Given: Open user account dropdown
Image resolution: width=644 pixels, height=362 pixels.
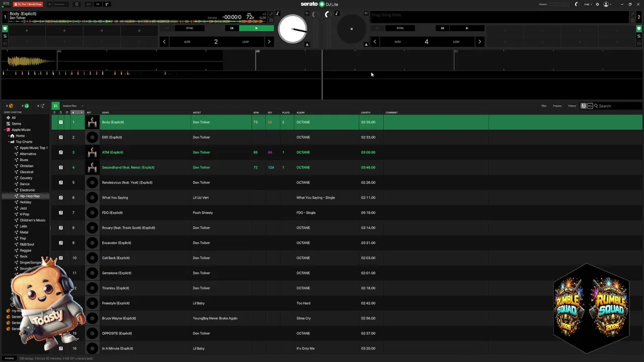Looking at the screenshot, I should [608, 4].
